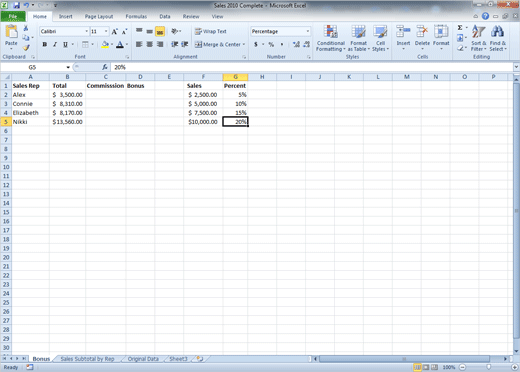Viewport: 520px width, 372px height.
Task: Expand the Calibri font name dropdown
Action: click(x=87, y=31)
